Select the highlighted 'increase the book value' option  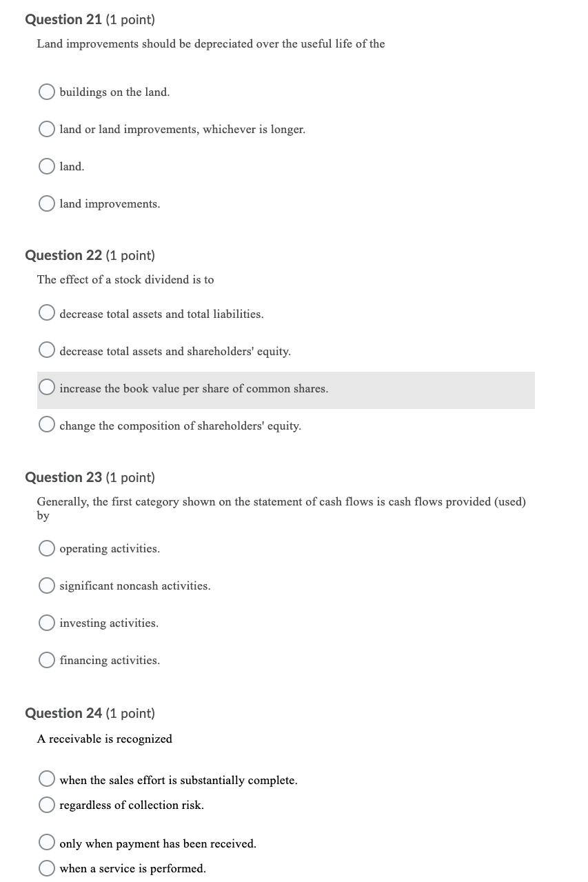click(x=46, y=386)
